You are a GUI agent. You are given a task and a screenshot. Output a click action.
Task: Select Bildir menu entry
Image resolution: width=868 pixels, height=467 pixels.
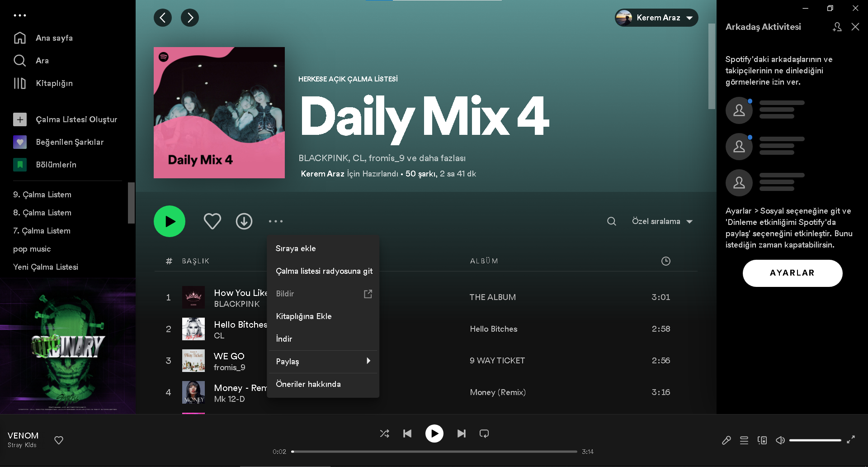tap(323, 294)
